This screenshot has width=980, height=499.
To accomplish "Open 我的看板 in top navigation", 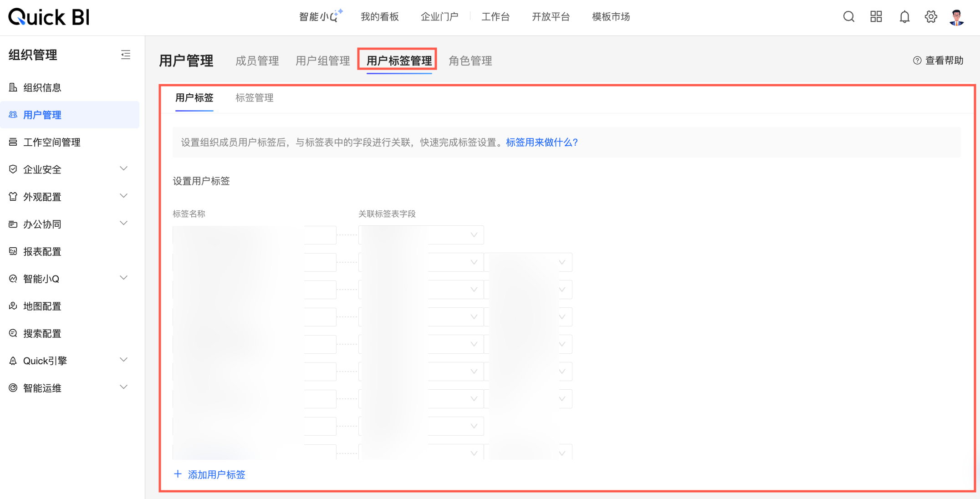I will tap(379, 17).
